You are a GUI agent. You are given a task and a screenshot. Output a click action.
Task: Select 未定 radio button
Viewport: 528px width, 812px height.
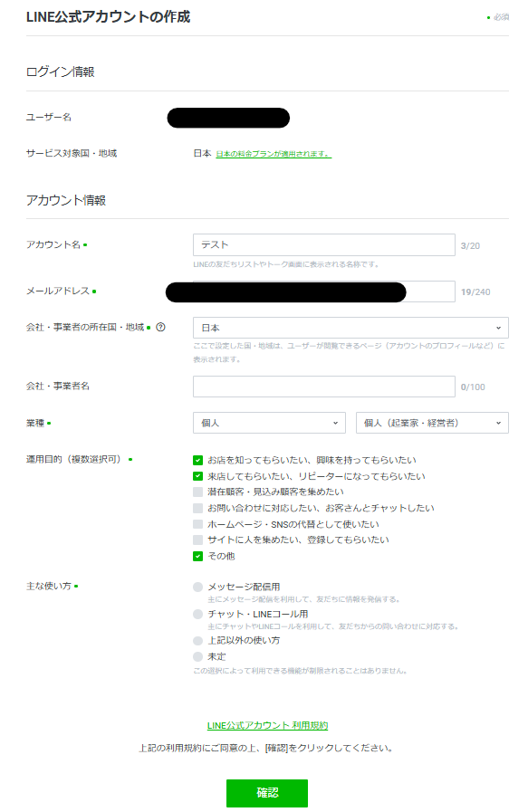197,656
